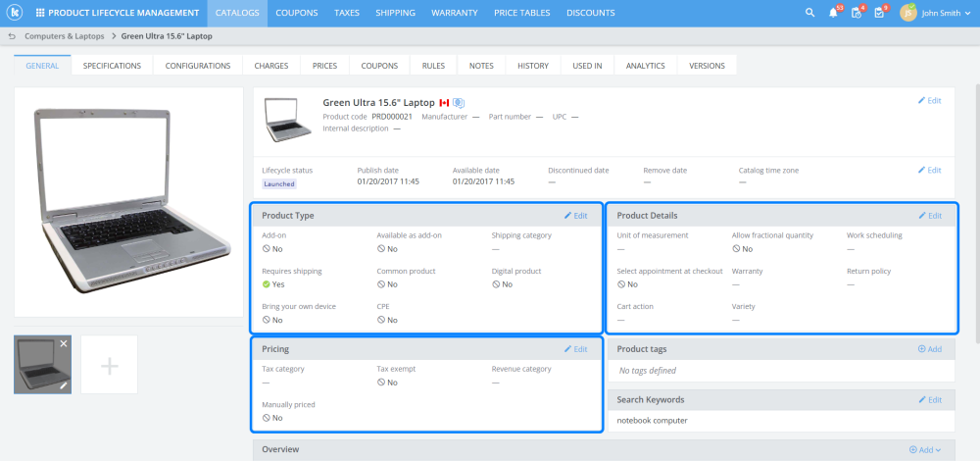Open the Catalogs menu
980x461 pixels.
pos(237,13)
